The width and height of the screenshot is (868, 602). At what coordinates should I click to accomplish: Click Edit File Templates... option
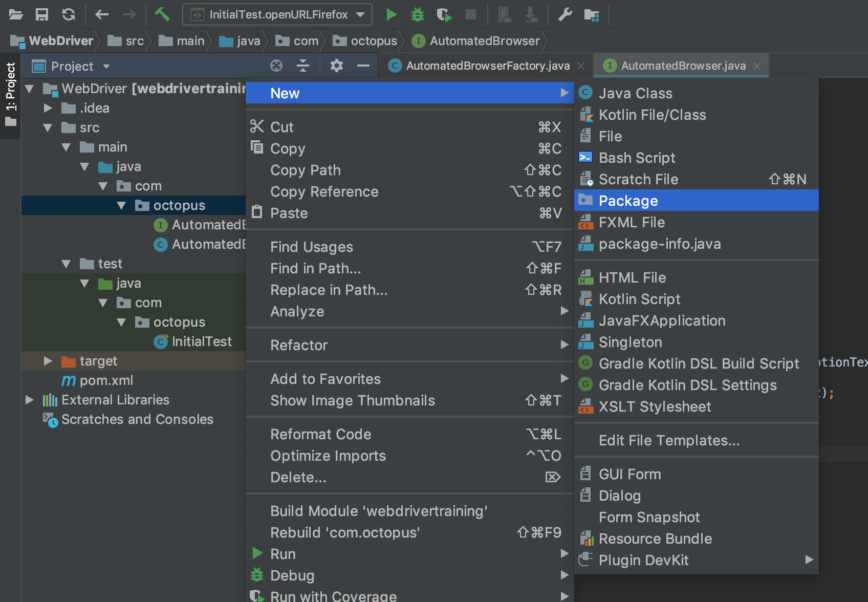click(x=668, y=440)
